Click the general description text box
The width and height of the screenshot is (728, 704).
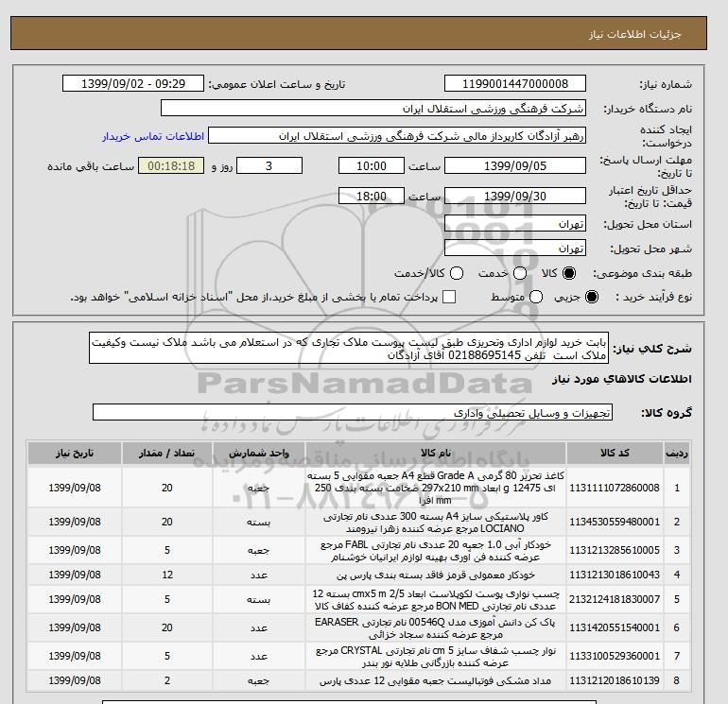point(349,349)
